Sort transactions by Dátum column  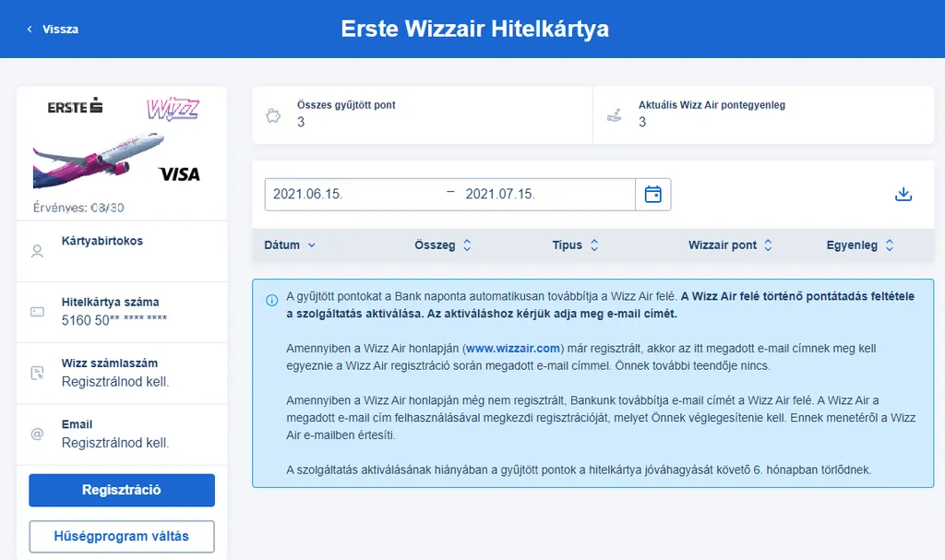click(x=290, y=245)
